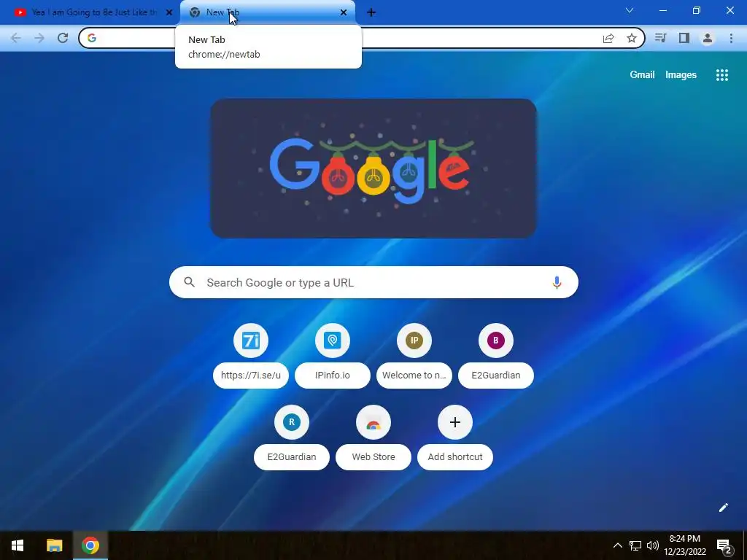Open the notification center icon
The height and width of the screenshot is (560, 747).
pyautogui.click(x=724, y=545)
